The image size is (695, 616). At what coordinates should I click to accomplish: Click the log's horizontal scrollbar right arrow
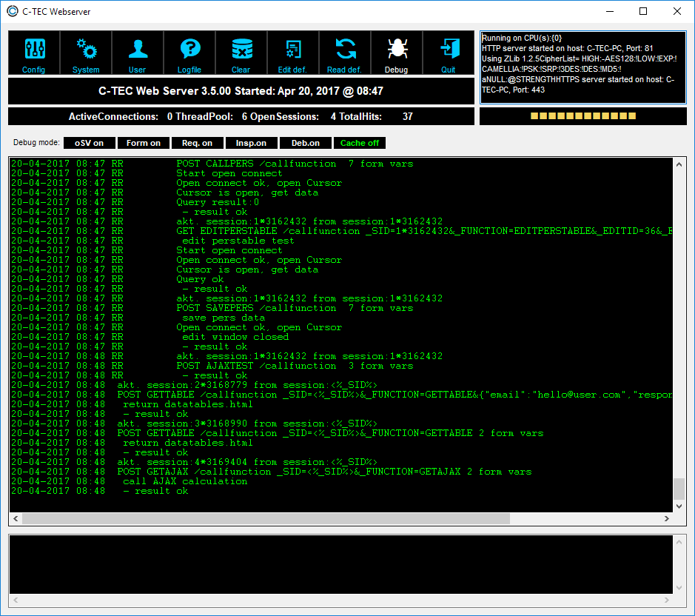coord(665,519)
